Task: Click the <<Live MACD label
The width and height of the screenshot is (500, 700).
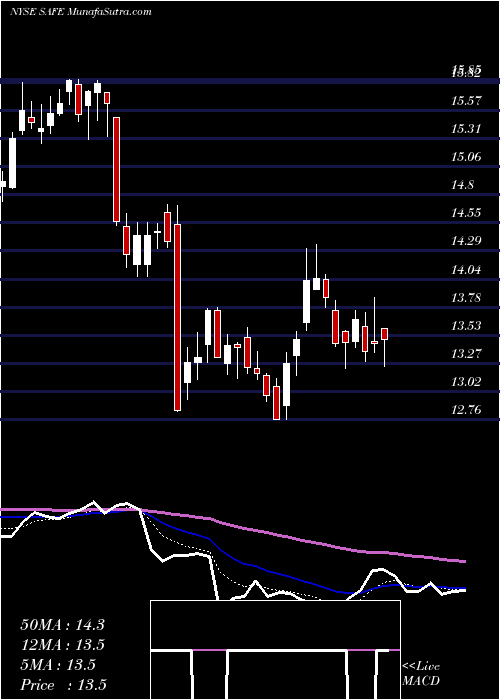Action: pyautogui.click(x=421, y=673)
